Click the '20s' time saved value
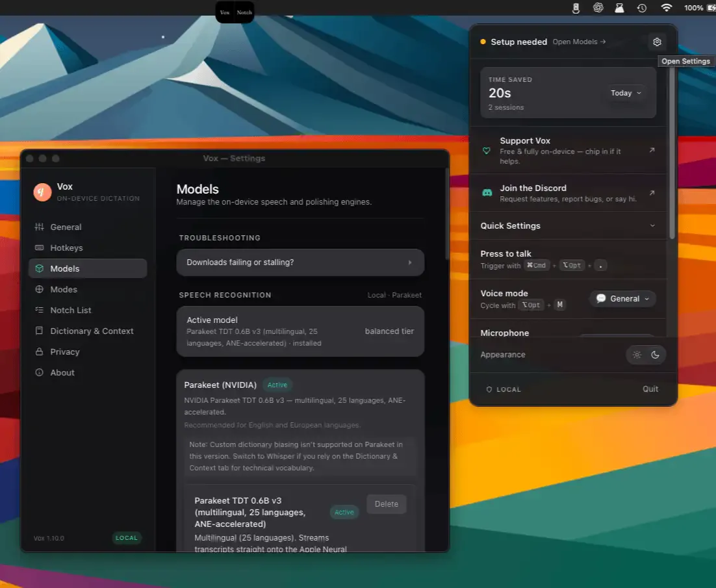Image resolution: width=716 pixels, height=588 pixels. point(500,93)
